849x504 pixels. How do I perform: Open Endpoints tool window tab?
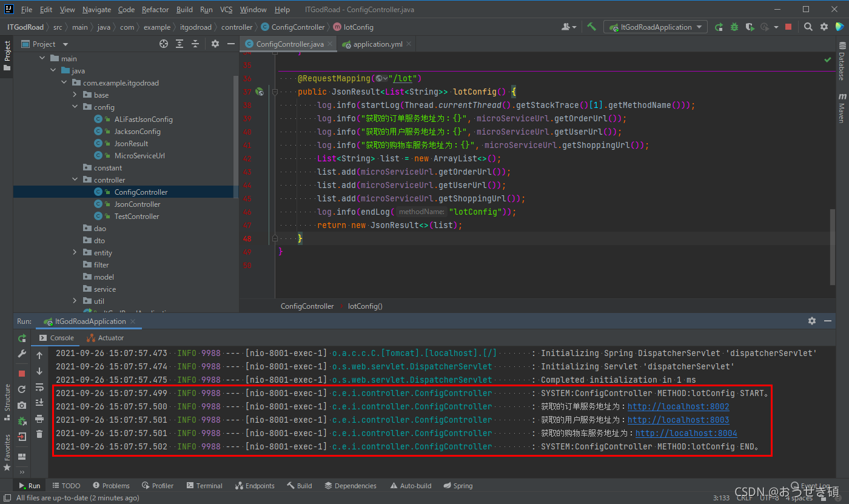[x=255, y=486]
